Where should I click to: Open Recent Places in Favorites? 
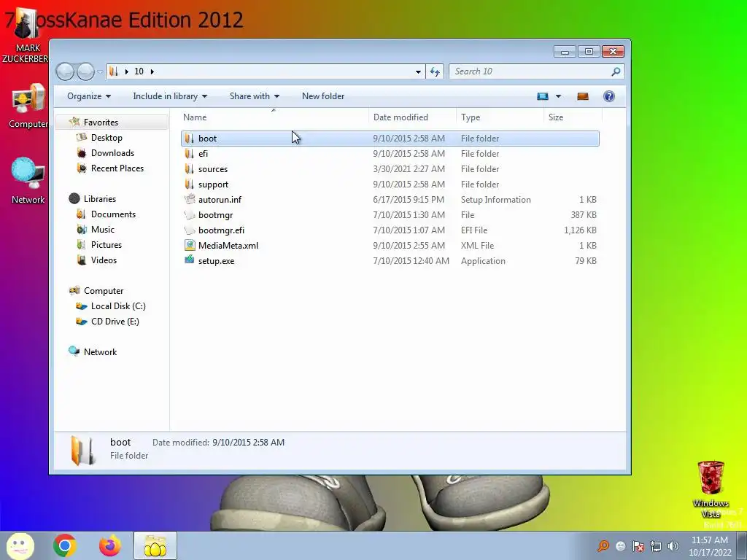117,168
